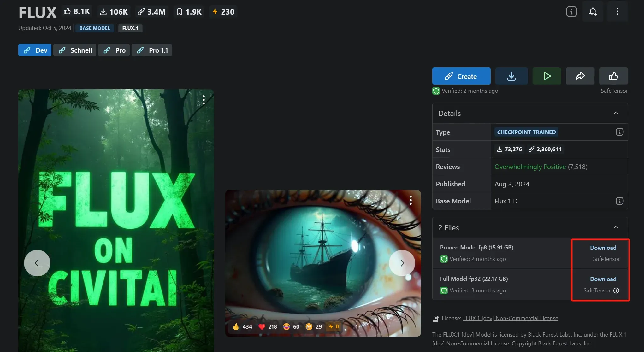The image size is (644, 352).
Task: Open the FLUX.1 [dev] Non-Commercial License link
Action: [511, 318]
